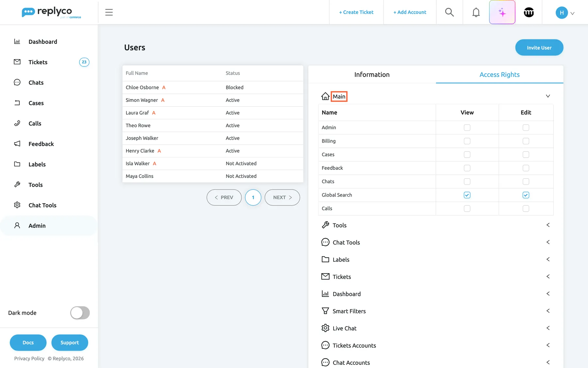Expand the Smart Filters section
Image resolution: width=588 pixels, height=368 pixels.
[x=548, y=311]
